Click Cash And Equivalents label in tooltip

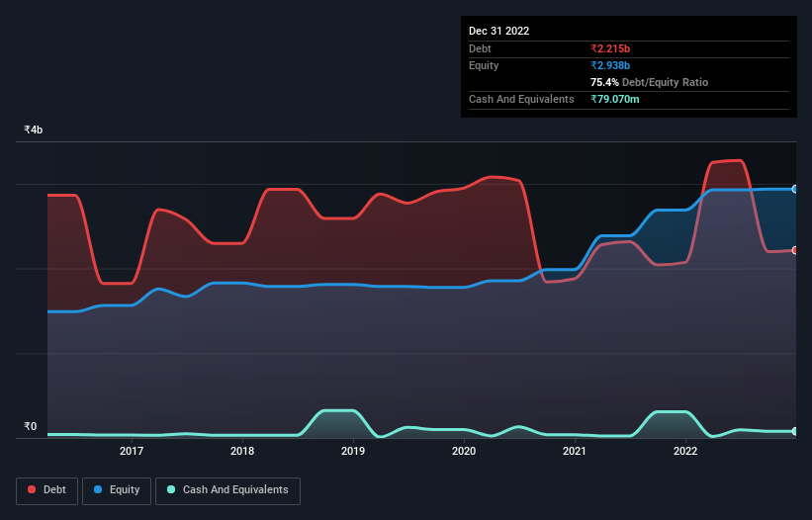click(x=521, y=99)
